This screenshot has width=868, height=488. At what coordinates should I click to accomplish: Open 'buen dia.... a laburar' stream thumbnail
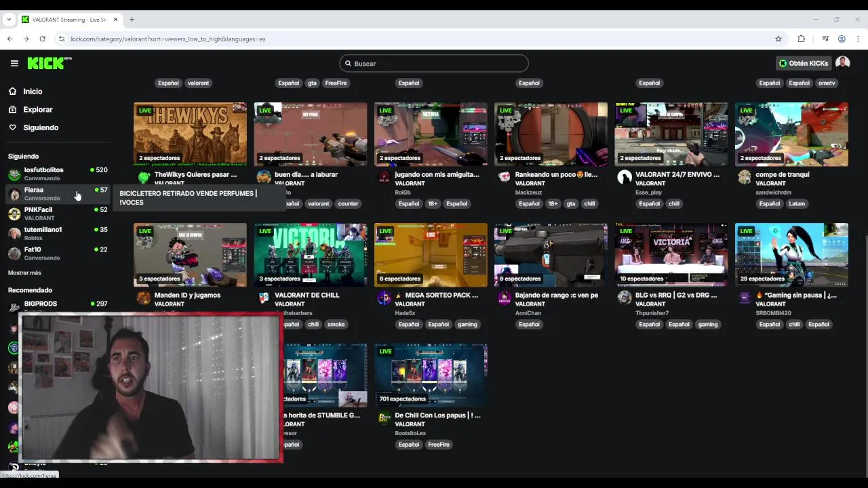(x=311, y=134)
